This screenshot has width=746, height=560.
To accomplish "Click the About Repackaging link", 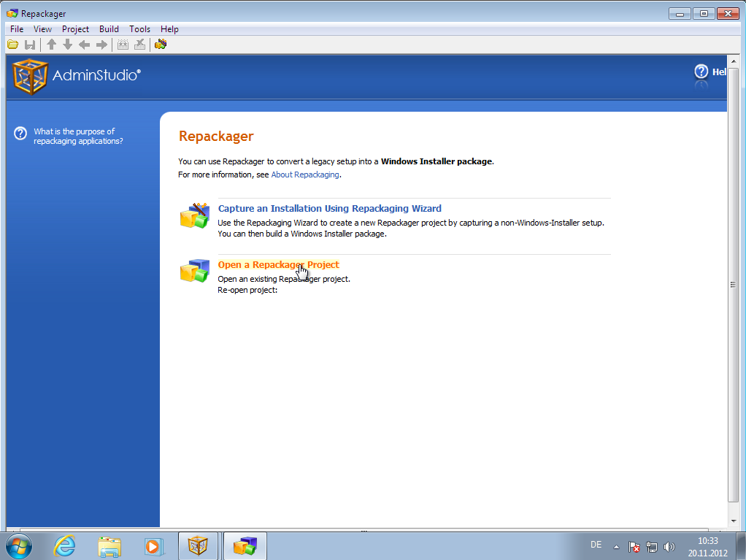I will click(x=305, y=175).
